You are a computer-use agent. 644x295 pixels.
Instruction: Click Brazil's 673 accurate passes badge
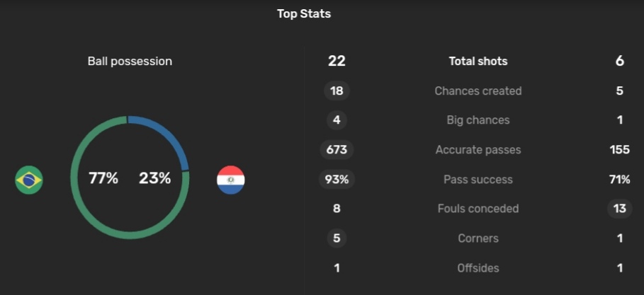pyautogui.click(x=337, y=150)
